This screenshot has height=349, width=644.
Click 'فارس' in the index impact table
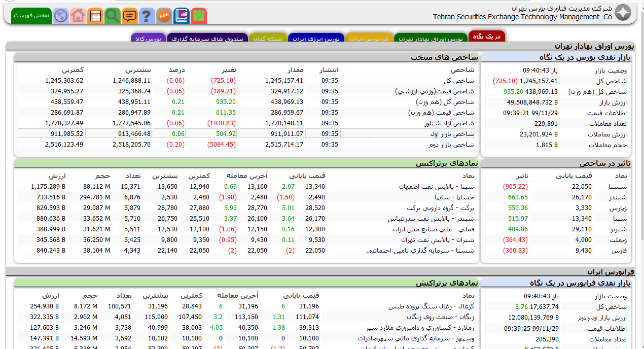620,251
